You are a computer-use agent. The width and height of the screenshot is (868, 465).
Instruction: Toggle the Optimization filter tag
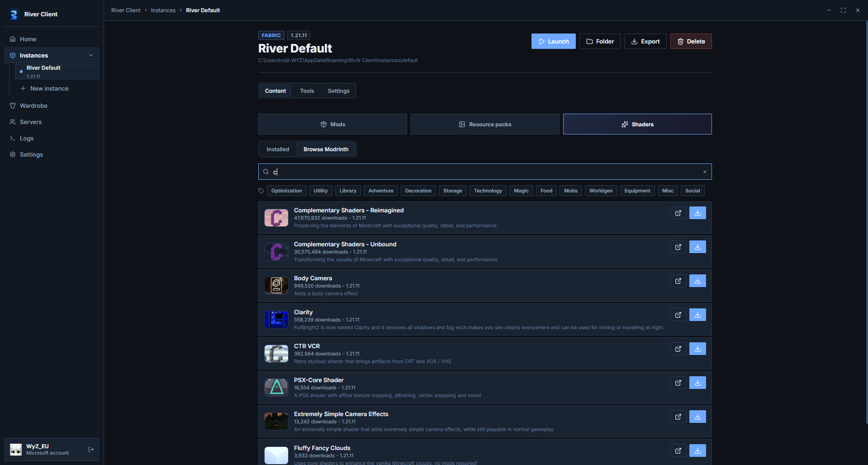click(287, 191)
